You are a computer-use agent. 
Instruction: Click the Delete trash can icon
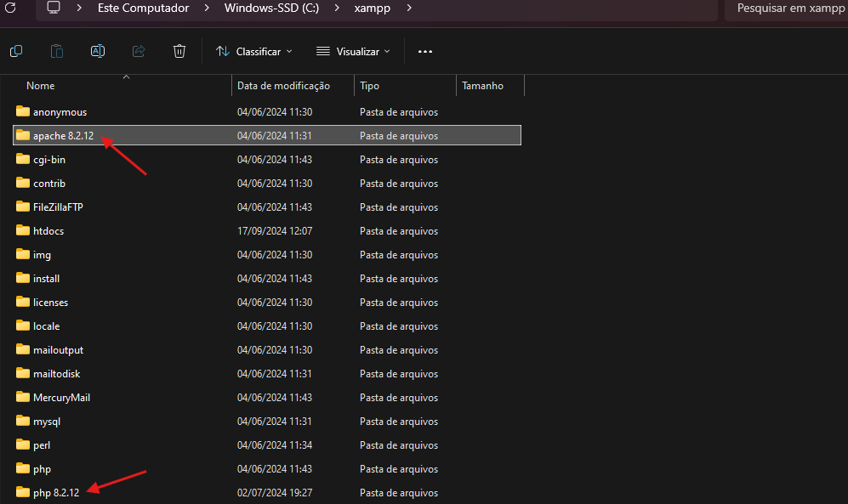[179, 51]
